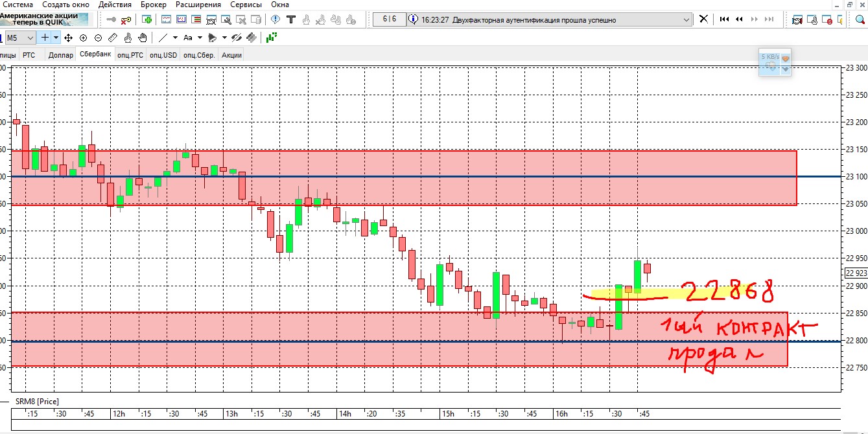Viewport: 868px width, 434px height.
Task: Switch to the РТС tab
Action: (29, 55)
